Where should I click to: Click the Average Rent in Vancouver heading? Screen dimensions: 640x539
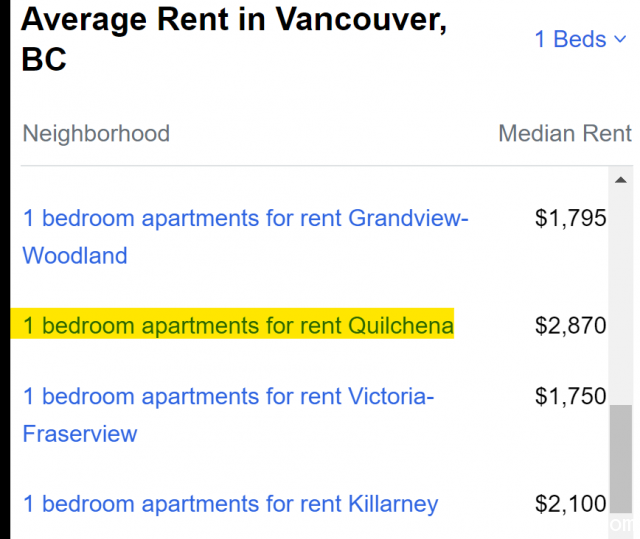click(x=234, y=39)
